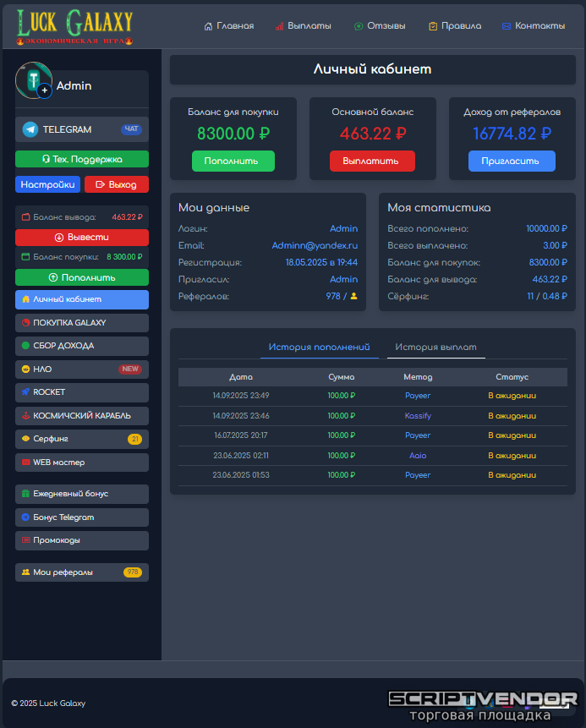Switch to the История выплат tab
Screen dimensions: 586x728
coord(435,348)
